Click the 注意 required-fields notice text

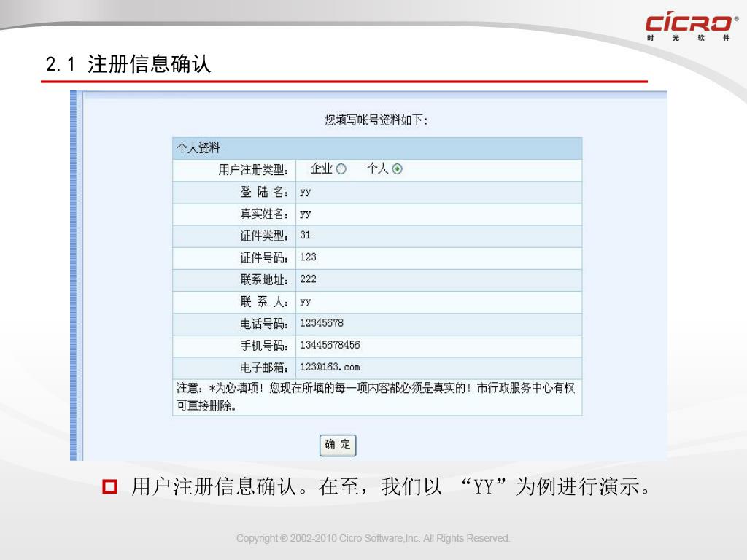coord(376,397)
